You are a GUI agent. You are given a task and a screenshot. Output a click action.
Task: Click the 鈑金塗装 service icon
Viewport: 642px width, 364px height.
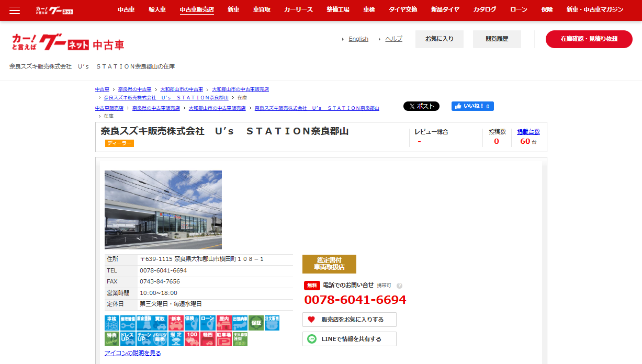pyautogui.click(x=144, y=323)
